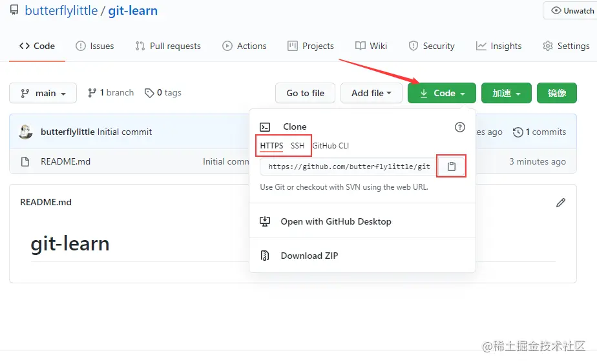The height and width of the screenshot is (364, 597).
Task: Go to the Wiki tab
Action: (372, 46)
